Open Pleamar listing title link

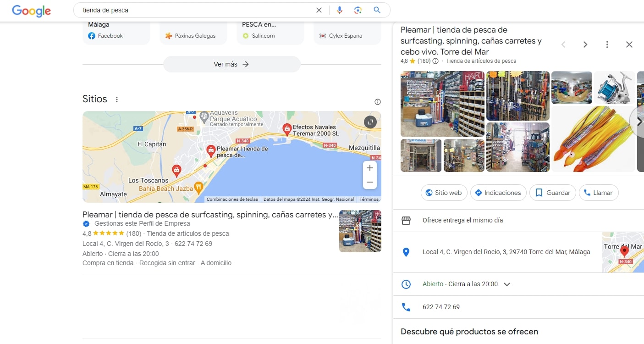tap(210, 215)
